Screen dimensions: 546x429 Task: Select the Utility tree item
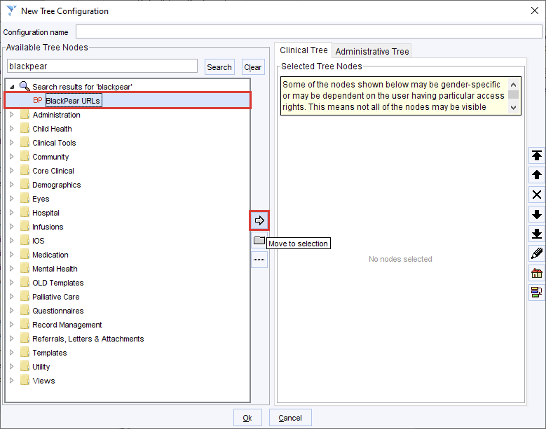[x=41, y=367]
